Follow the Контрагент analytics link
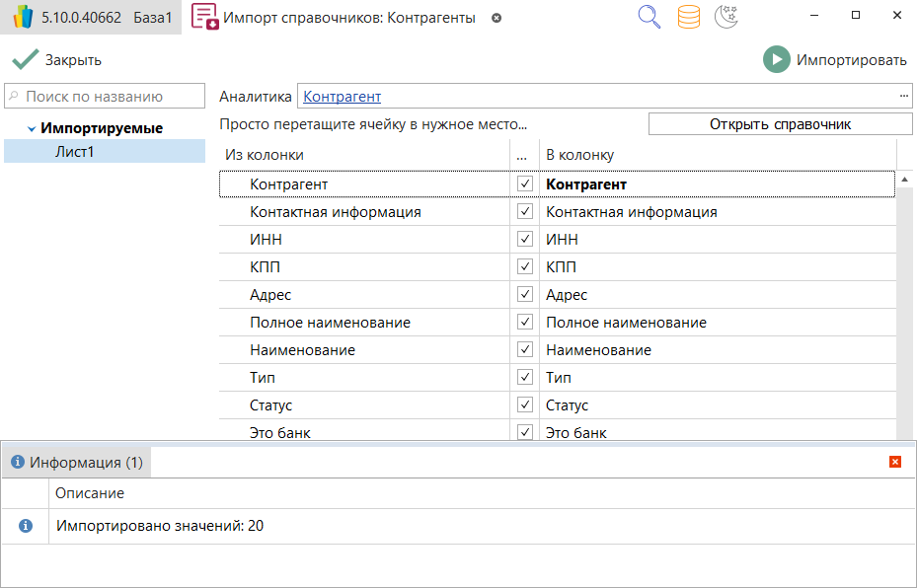This screenshot has height=588, width=917. coord(342,97)
